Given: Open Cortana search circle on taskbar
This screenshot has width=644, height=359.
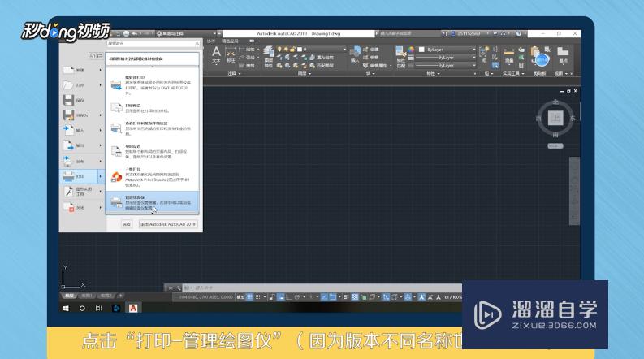Looking at the screenshot, I should (82, 308).
